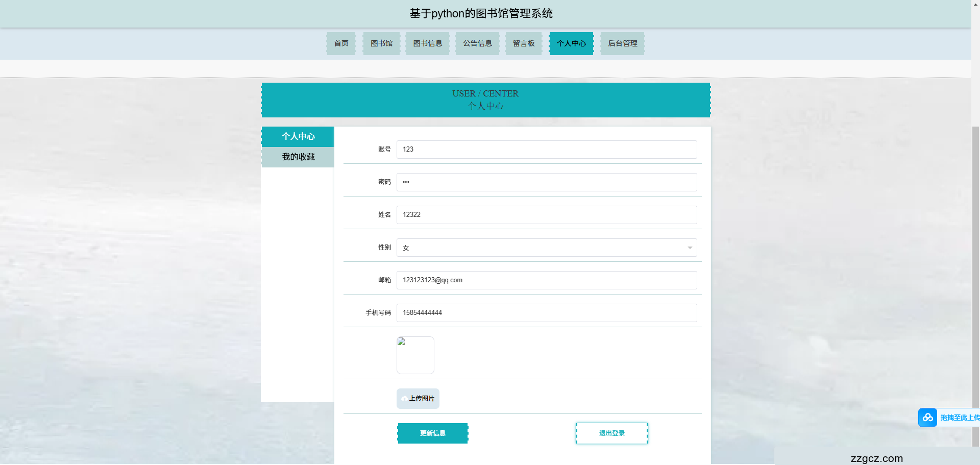Click the profile image thumbnail placeholder
The image size is (980, 465).
point(415,355)
